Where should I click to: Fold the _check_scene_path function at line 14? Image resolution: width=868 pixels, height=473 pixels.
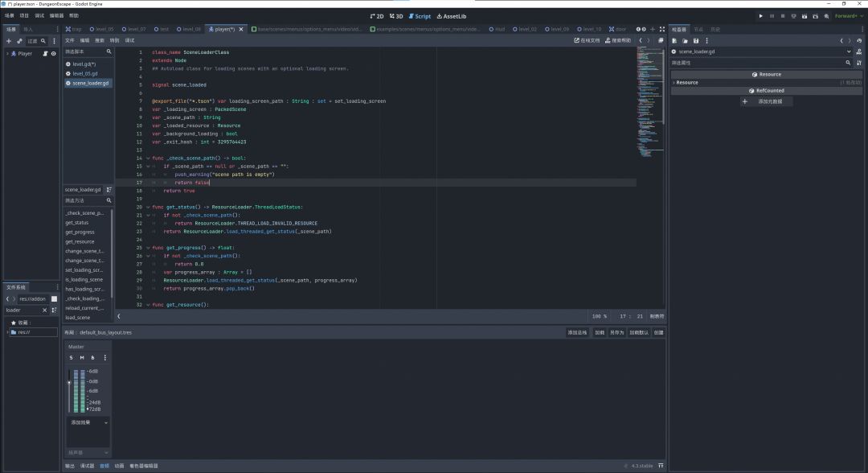[x=148, y=158]
